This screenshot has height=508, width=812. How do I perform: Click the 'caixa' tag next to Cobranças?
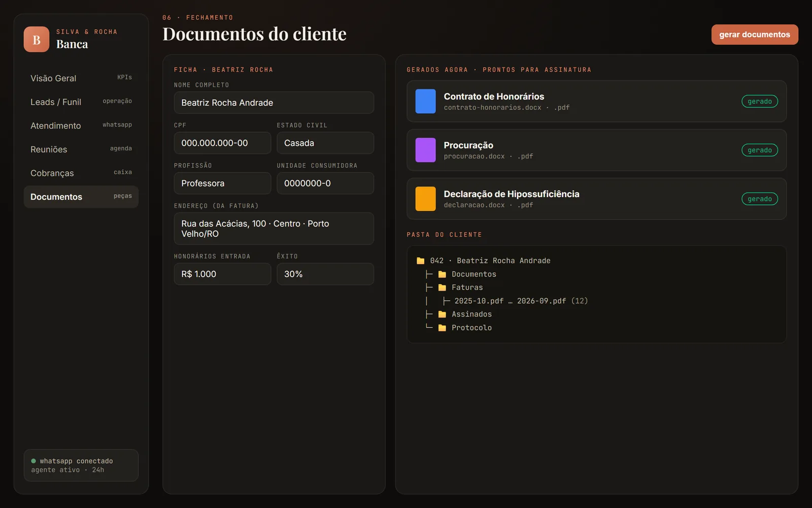click(x=123, y=172)
